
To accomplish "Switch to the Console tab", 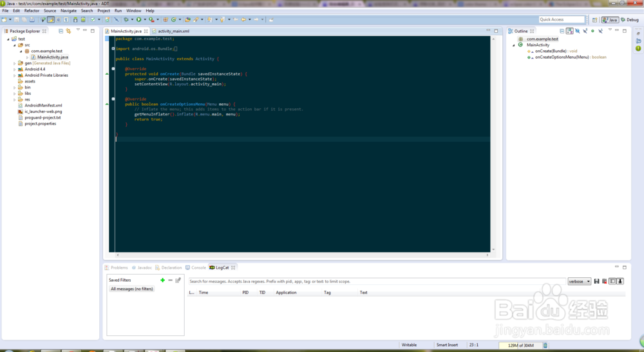I will 196,268.
